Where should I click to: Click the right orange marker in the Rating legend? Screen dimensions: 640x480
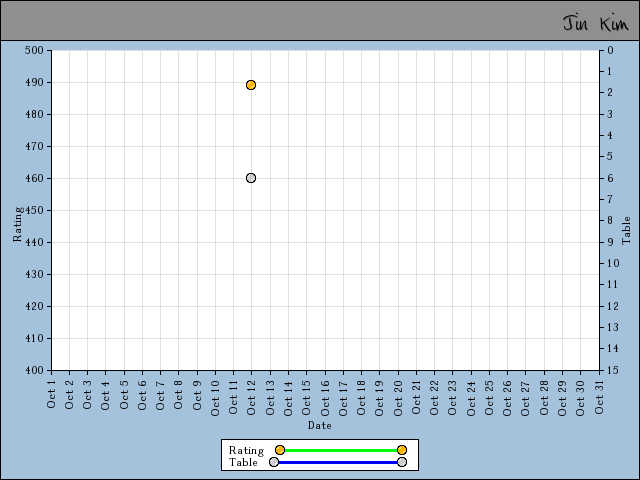point(402,450)
